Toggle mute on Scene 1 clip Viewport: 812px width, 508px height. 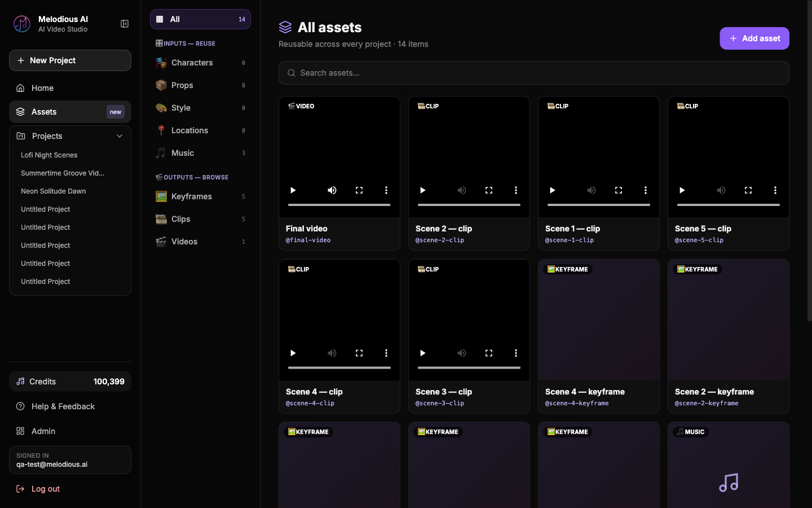(x=592, y=190)
